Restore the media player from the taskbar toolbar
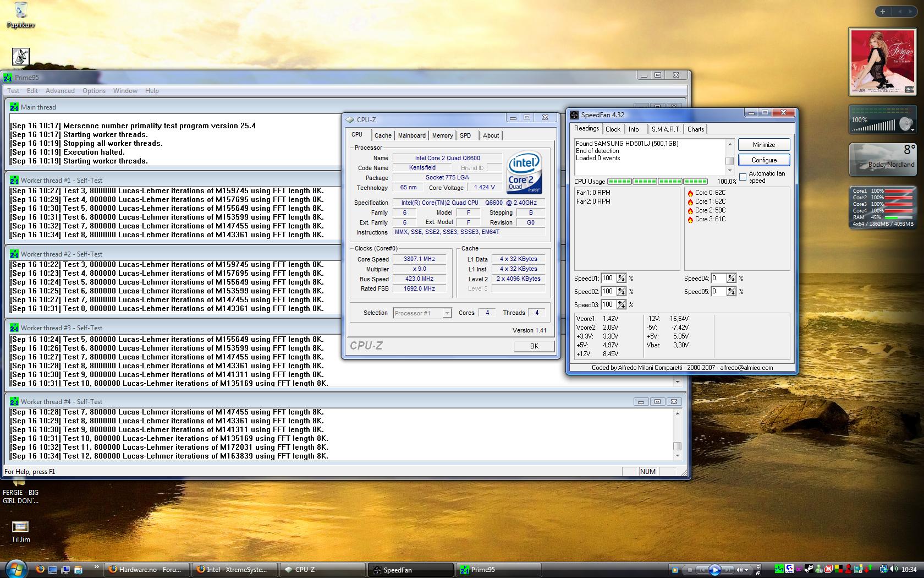Screen dimensions: 924x578 [x=758, y=573]
